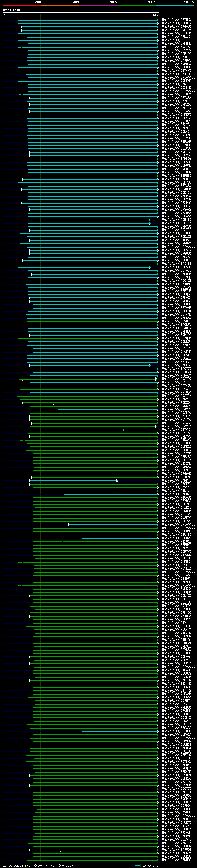Select the hit label UniRef100_Q7WQS4

(177, 748)
